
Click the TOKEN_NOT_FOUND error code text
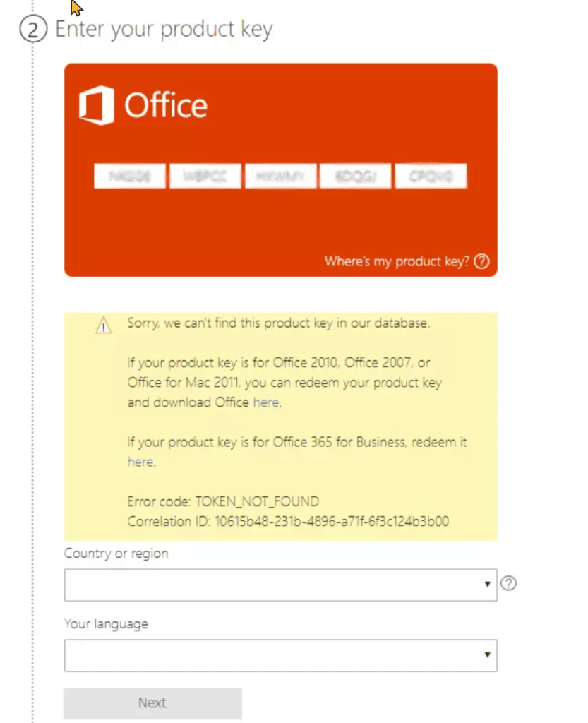pos(257,502)
